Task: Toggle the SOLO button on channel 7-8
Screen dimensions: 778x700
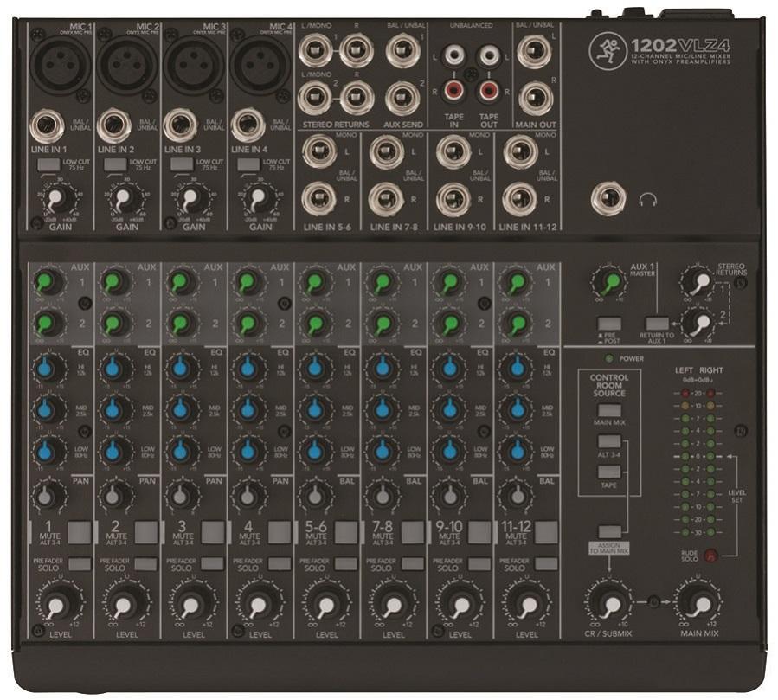Action: (413, 563)
